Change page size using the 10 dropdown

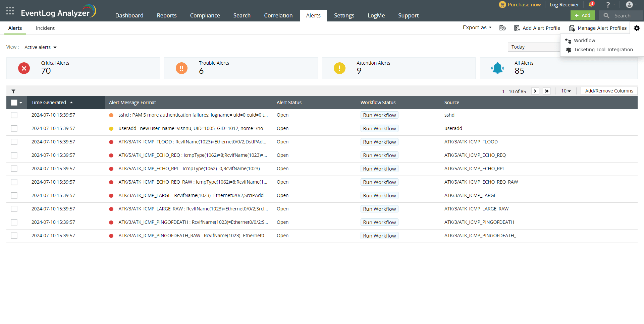(x=566, y=91)
